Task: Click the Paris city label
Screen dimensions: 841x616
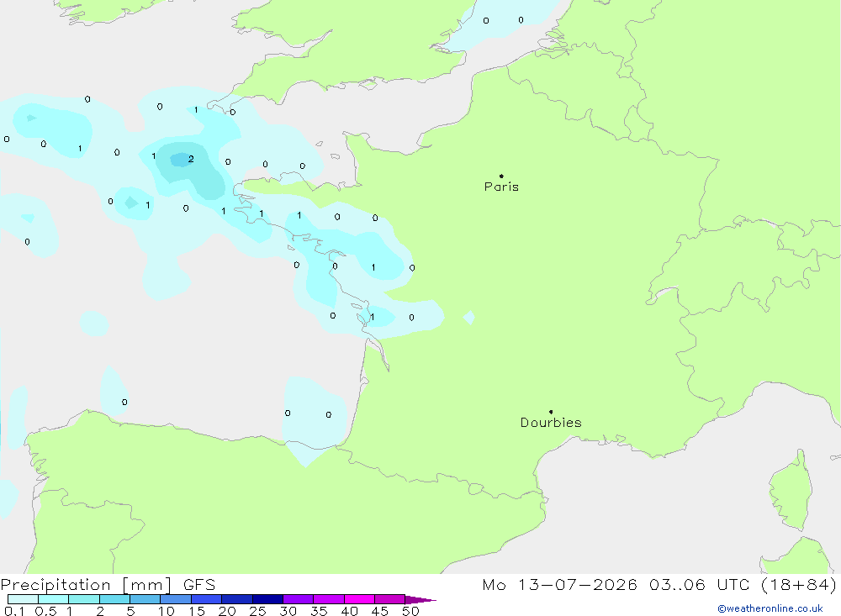Action: [x=501, y=187]
